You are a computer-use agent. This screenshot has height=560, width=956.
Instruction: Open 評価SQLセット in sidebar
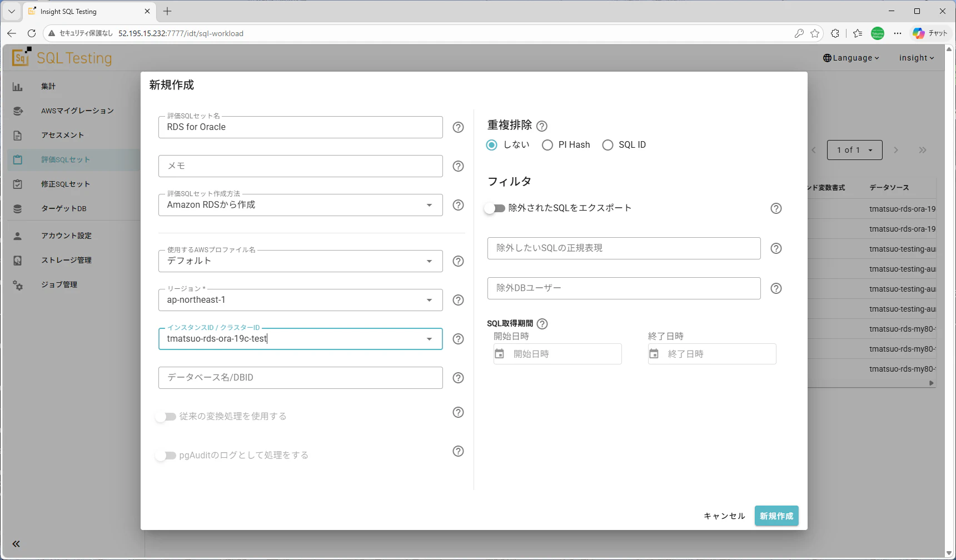click(72, 160)
